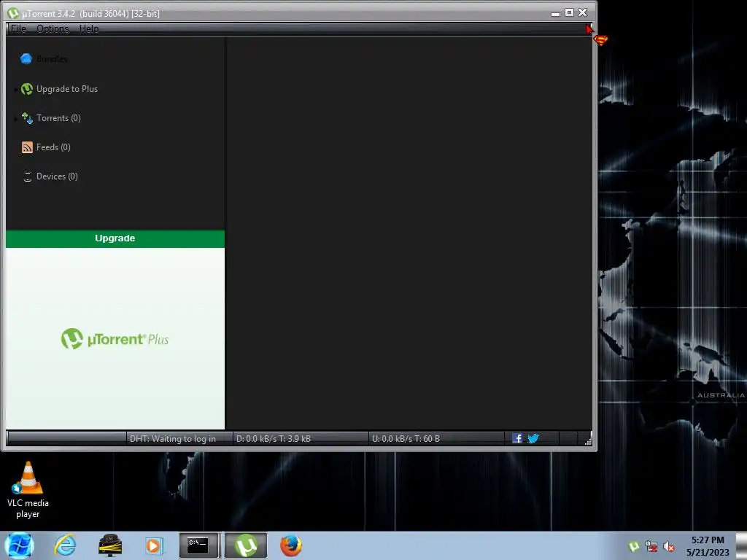Switch to the Command Prompt taskbar window

199,545
